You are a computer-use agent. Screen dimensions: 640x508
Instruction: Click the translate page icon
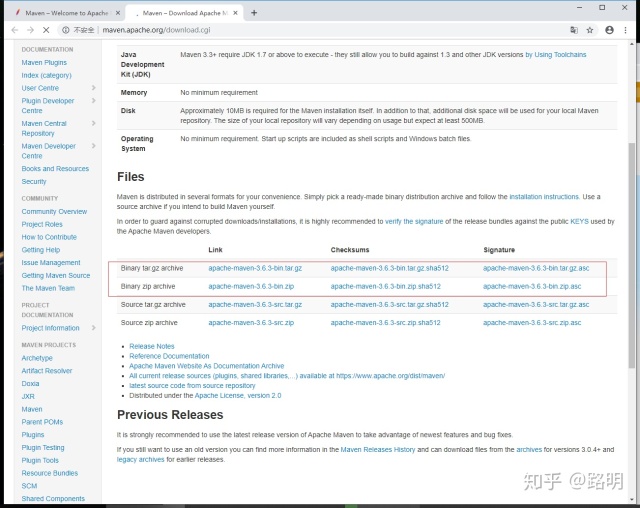[x=574, y=30]
